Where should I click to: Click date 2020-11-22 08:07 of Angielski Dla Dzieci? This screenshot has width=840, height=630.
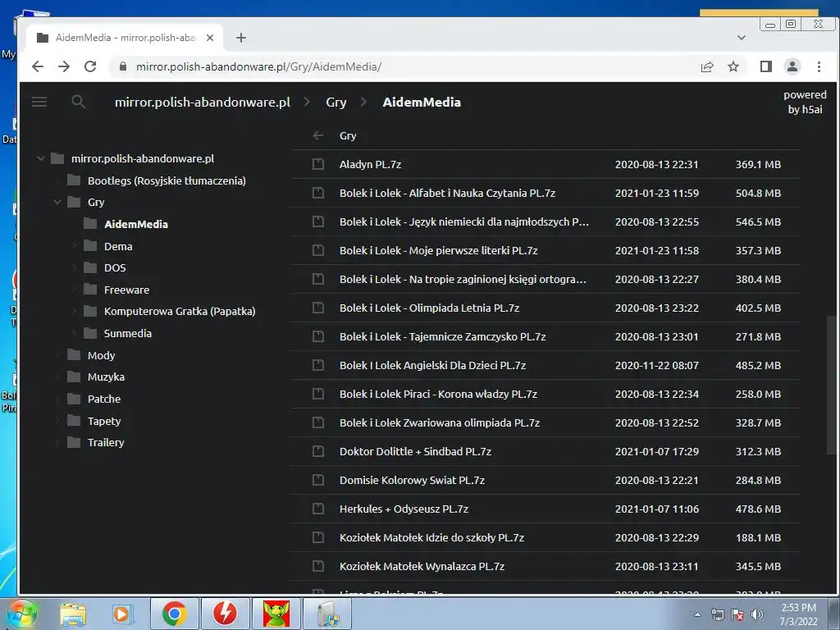(x=657, y=365)
